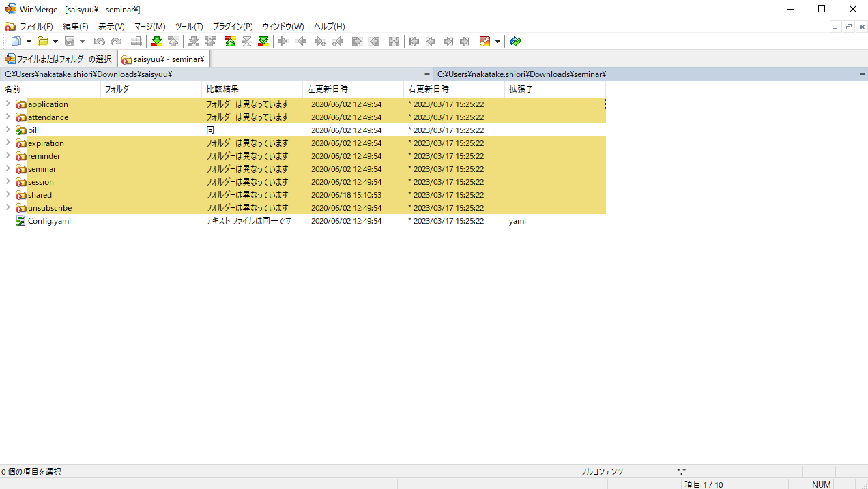This screenshot has height=489, width=868.
Task: Sort by the 左更新日時 column header
Action: tap(353, 89)
